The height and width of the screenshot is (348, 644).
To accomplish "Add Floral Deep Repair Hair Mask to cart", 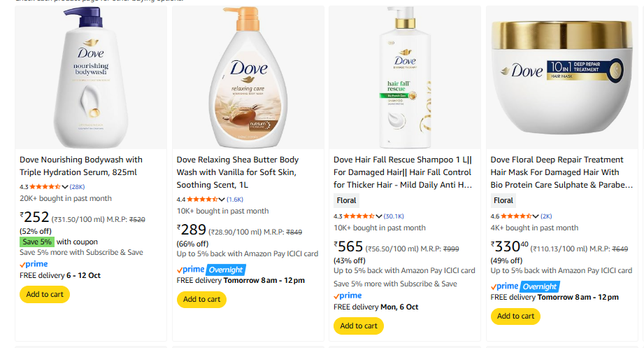I will [515, 316].
